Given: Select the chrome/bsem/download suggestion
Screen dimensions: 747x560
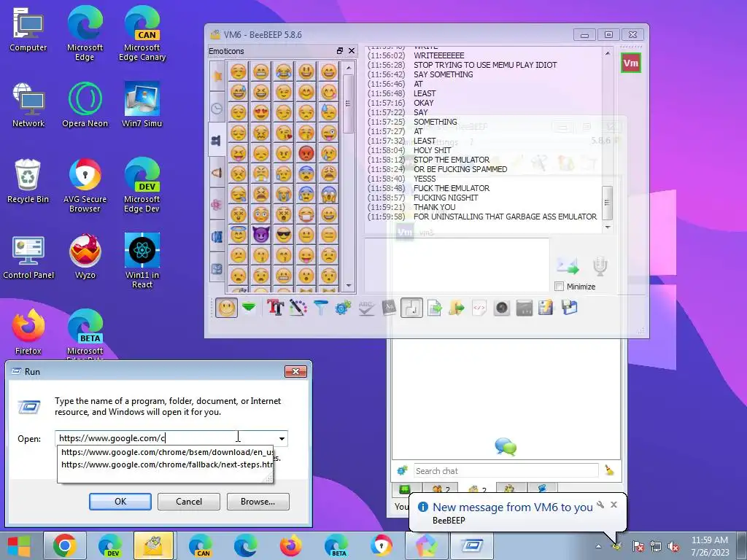Looking at the screenshot, I should click(x=167, y=452).
